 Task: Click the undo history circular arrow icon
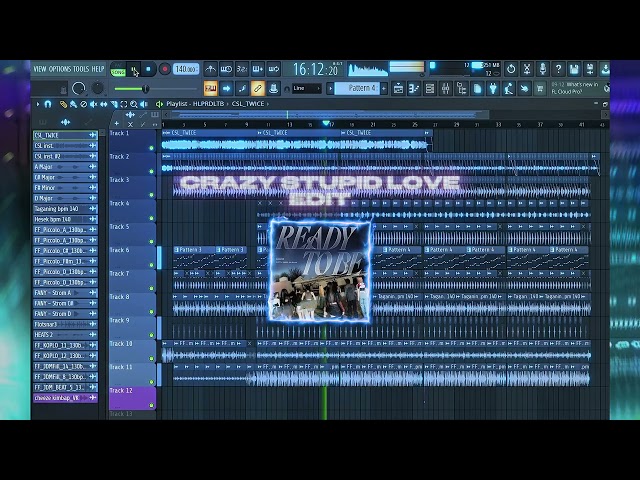click(x=511, y=69)
